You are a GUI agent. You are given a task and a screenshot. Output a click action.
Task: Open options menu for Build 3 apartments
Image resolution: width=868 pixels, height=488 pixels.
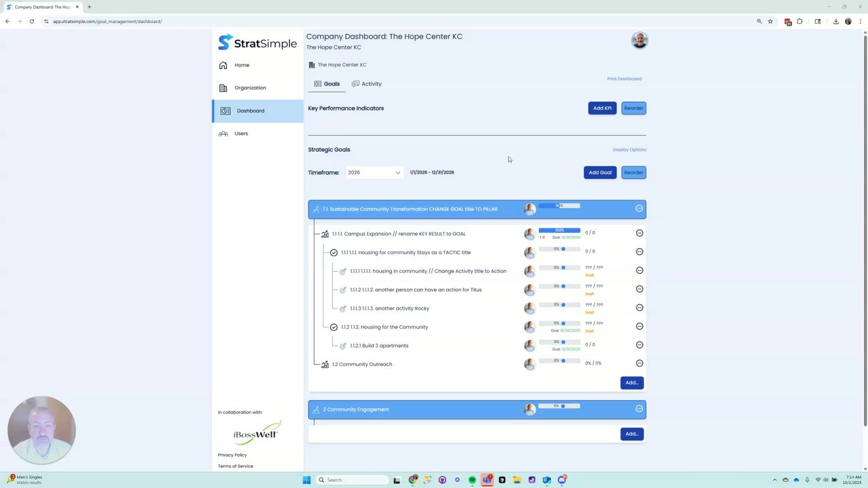click(x=639, y=345)
